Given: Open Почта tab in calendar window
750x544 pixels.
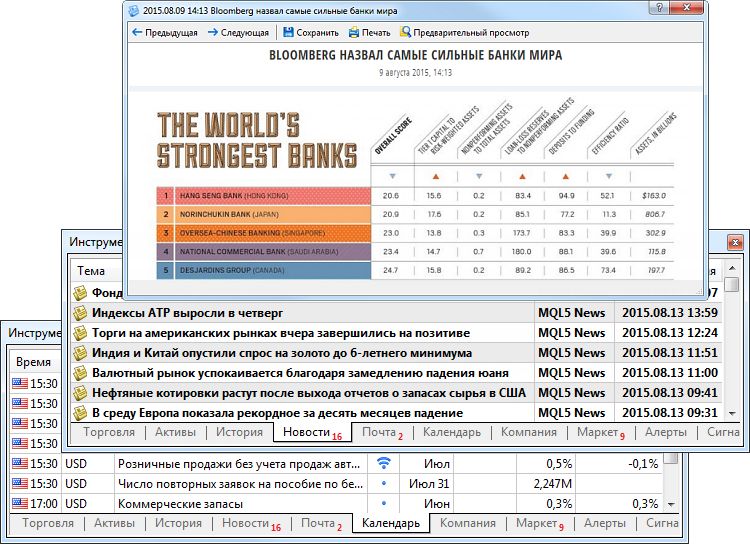Looking at the screenshot, I should (321, 523).
